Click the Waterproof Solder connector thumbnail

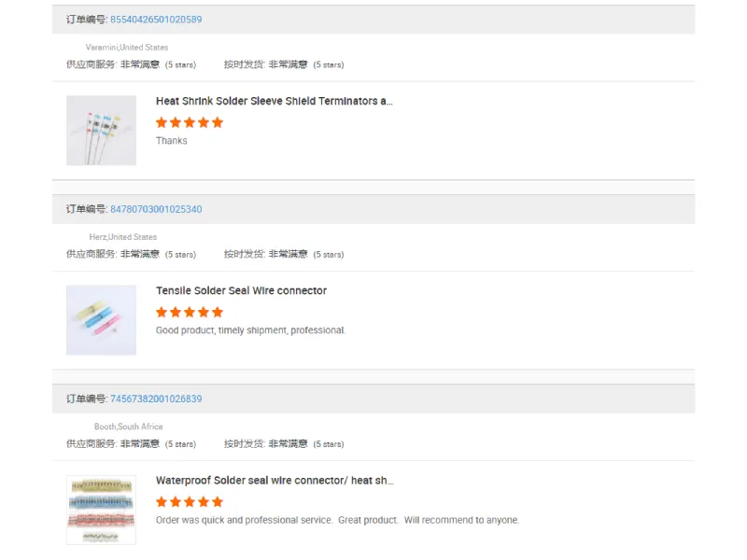click(100, 509)
